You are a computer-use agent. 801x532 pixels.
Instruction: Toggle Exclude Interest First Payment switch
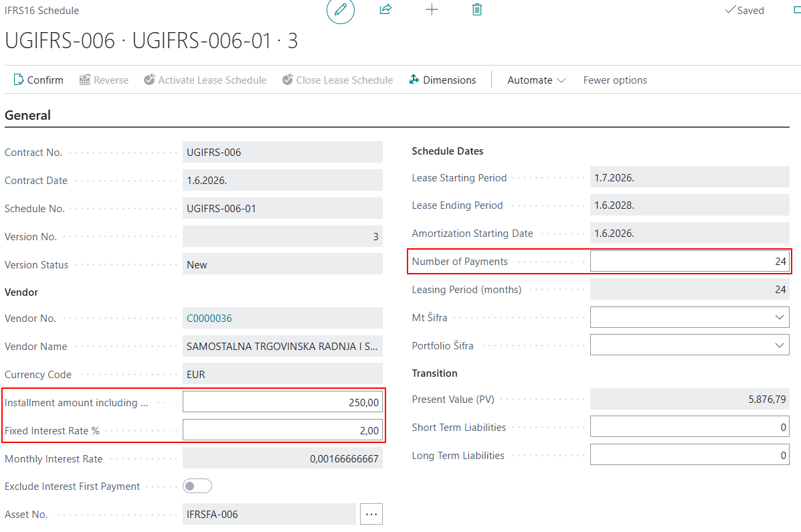(x=197, y=486)
